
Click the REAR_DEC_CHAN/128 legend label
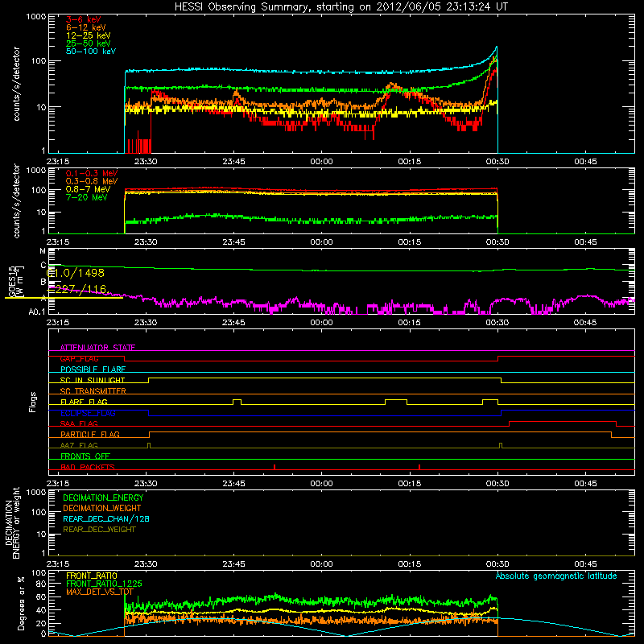pos(106,518)
